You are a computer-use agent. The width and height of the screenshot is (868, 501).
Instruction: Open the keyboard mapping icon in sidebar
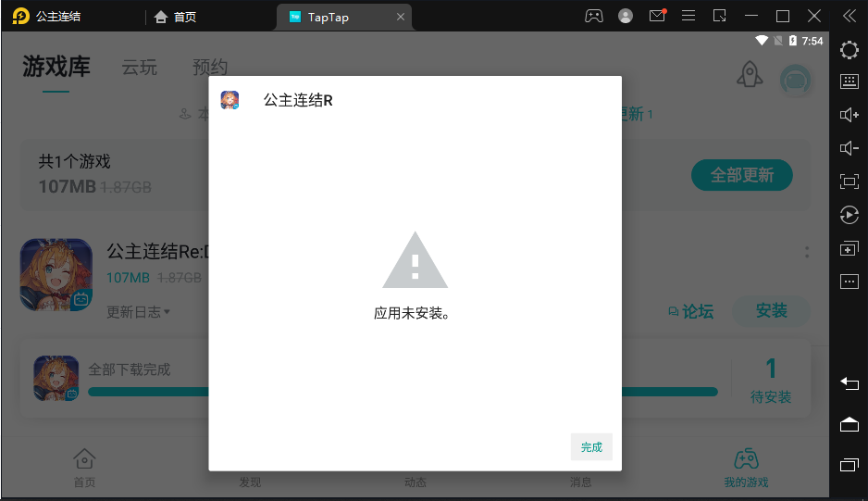849,81
